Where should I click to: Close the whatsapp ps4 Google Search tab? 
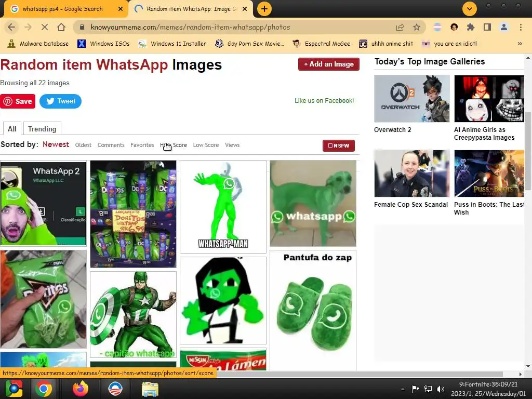(x=121, y=9)
